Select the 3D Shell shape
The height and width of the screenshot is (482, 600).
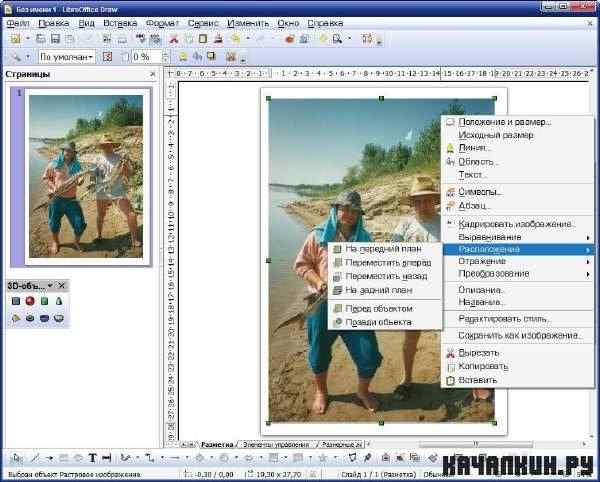point(44,318)
